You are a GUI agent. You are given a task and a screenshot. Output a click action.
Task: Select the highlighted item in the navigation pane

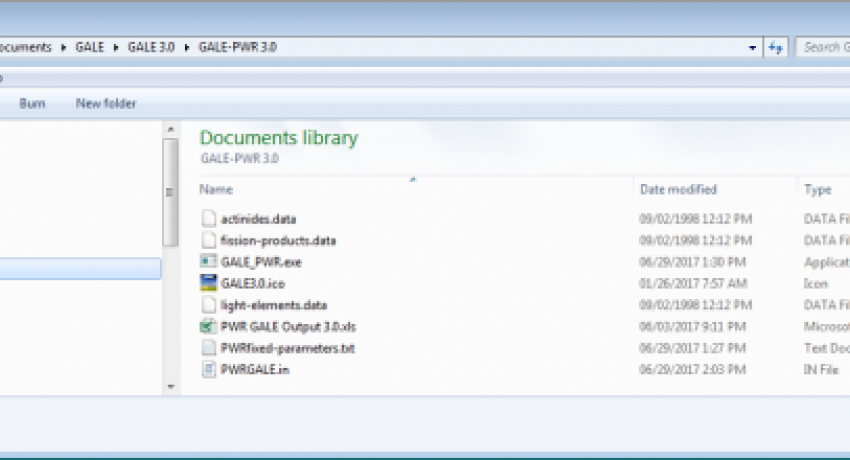(80, 269)
